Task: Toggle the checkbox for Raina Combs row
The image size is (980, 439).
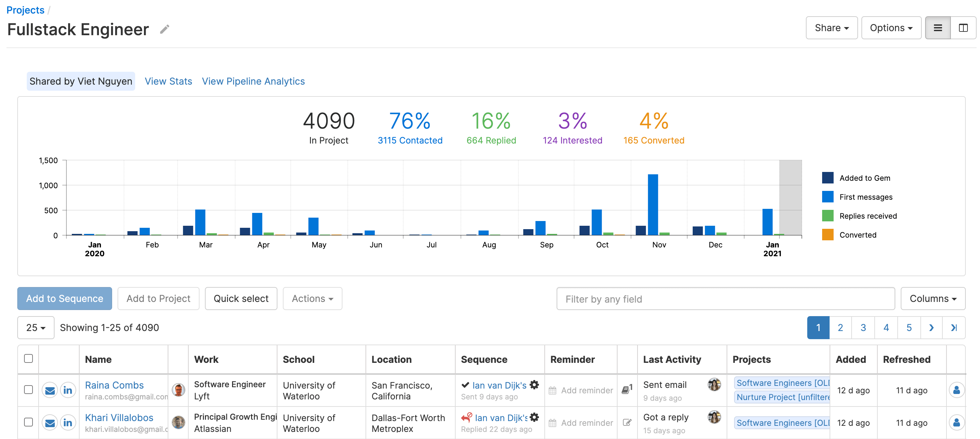Action: [28, 389]
